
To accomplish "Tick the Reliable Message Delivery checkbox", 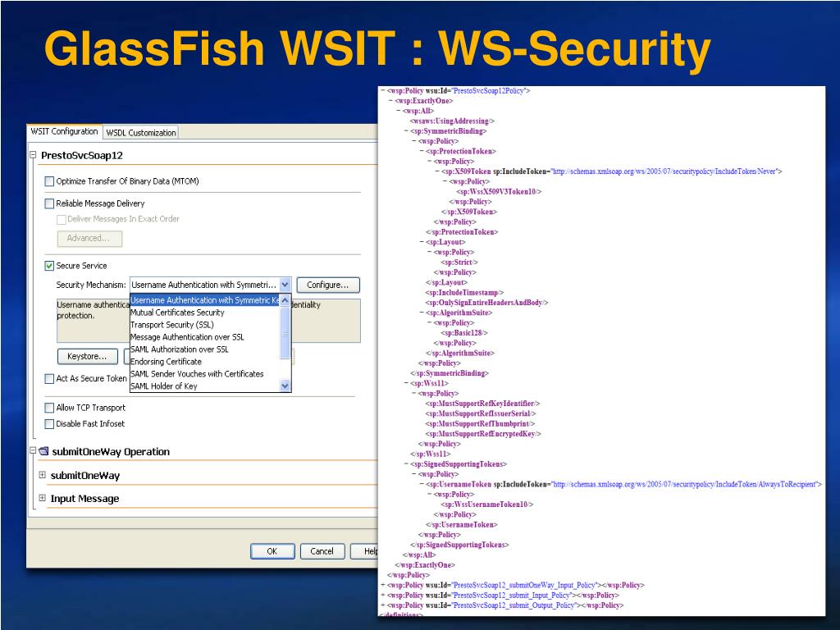I will [49, 203].
